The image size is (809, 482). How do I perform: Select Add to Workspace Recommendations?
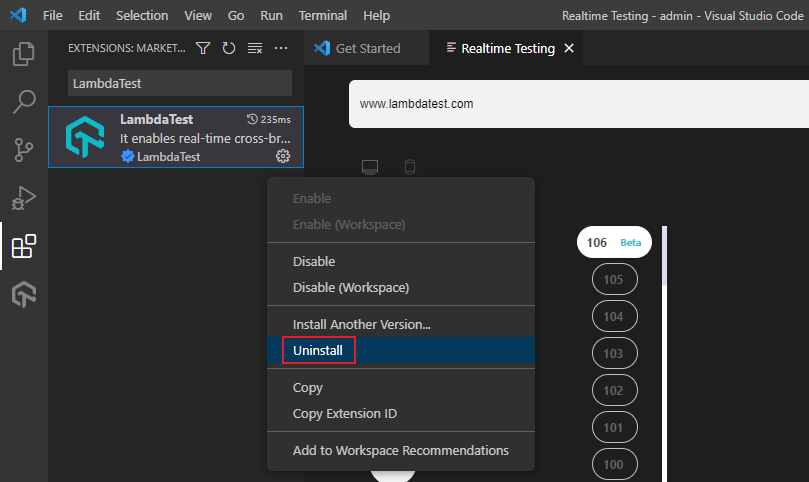pos(401,450)
